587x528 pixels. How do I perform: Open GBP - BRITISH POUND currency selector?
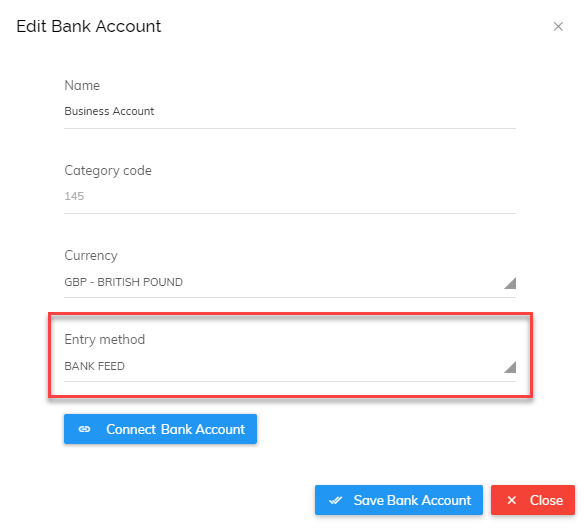point(290,282)
